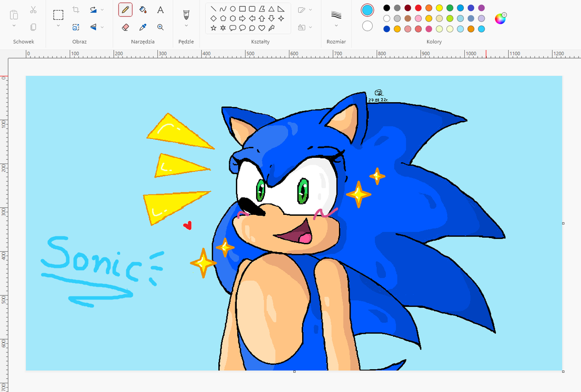Pick the black color swatch
The height and width of the screenshot is (392, 581).
click(386, 8)
